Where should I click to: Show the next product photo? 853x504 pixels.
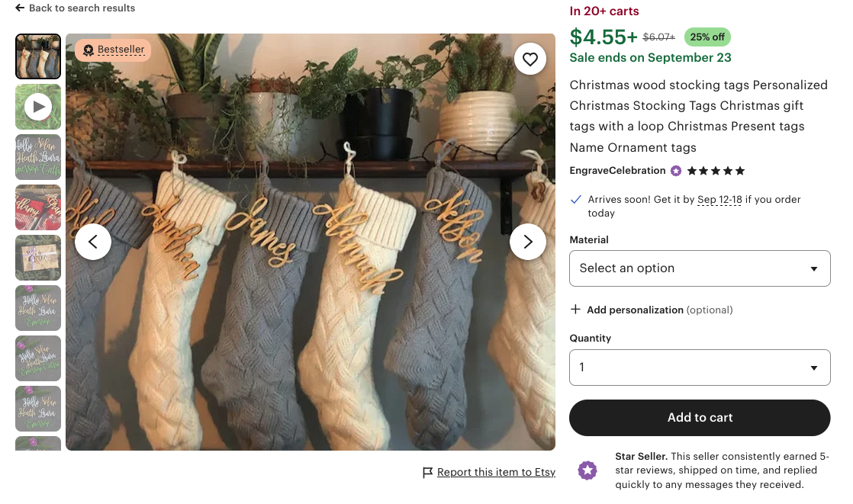pos(528,242)
